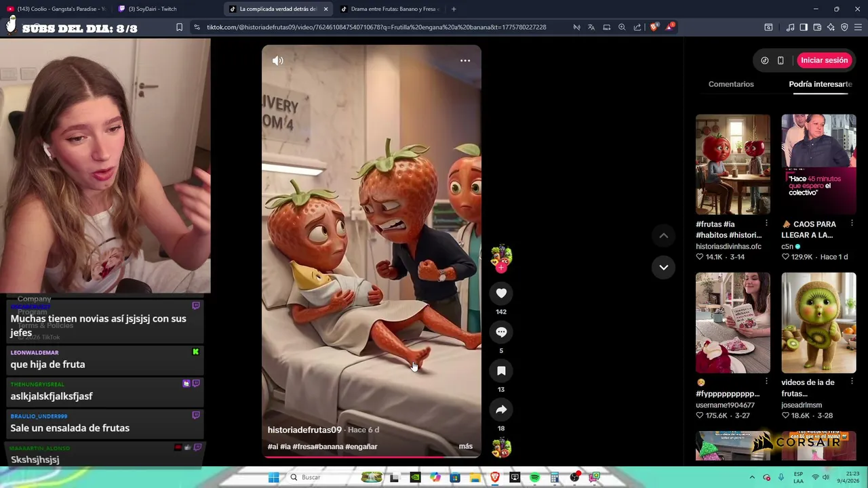Image resolution: width=868 pixels, height=488 pixels.
Task: Expand the caption with más
Action: [466, 447]
